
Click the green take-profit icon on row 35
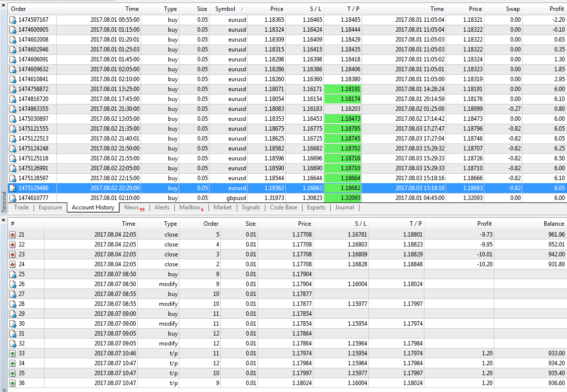point(13,373)
